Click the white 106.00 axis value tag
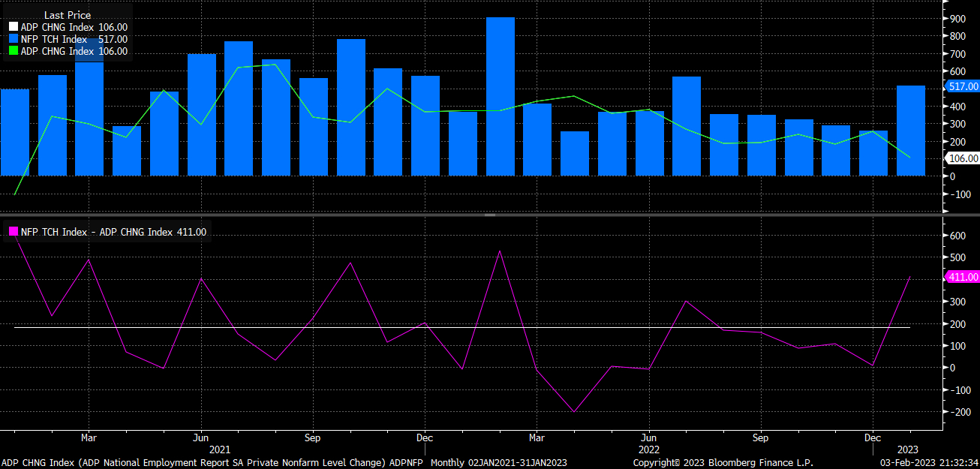The height and width of the screenshot is (469, 980). pos(963,158)
